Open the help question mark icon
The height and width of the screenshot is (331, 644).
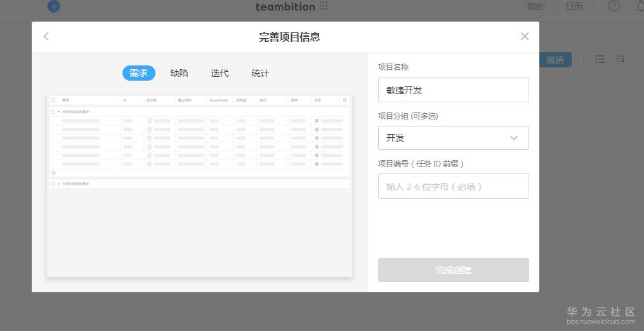(x=614, y=6)
